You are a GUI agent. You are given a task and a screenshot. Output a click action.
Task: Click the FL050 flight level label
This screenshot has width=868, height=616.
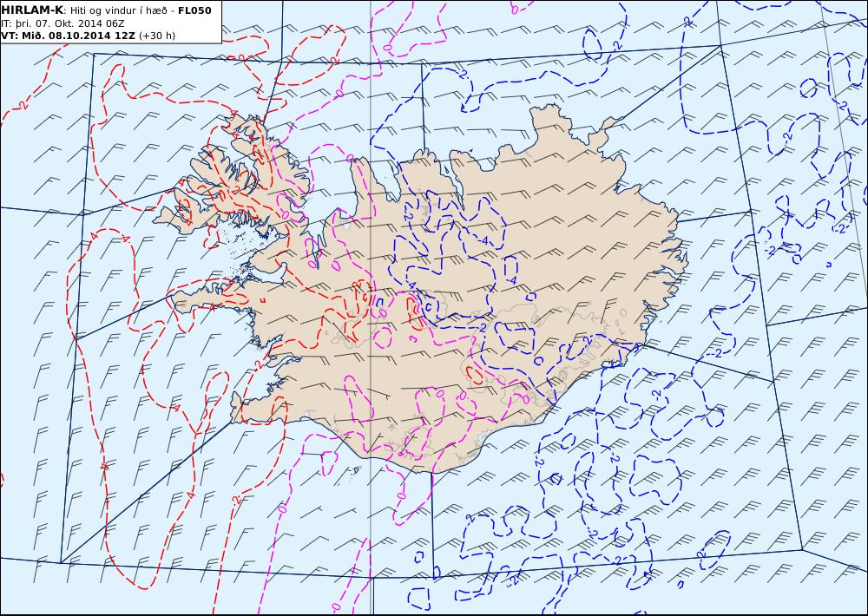pyautogui.click(x=194, y=10)
